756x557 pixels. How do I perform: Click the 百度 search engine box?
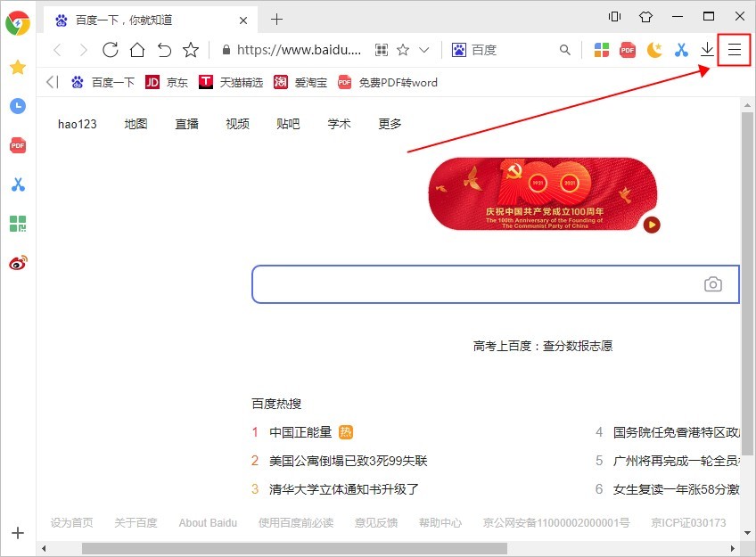[511, 50]
